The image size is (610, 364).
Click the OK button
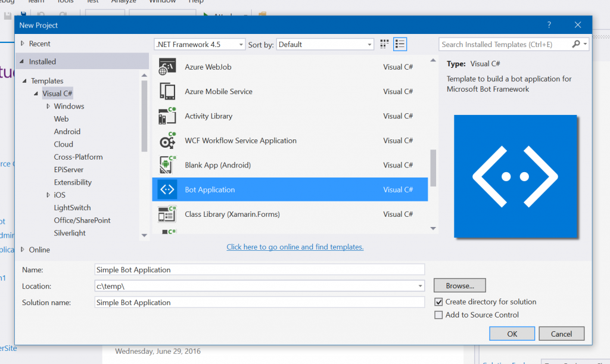(x=512, y=334)
